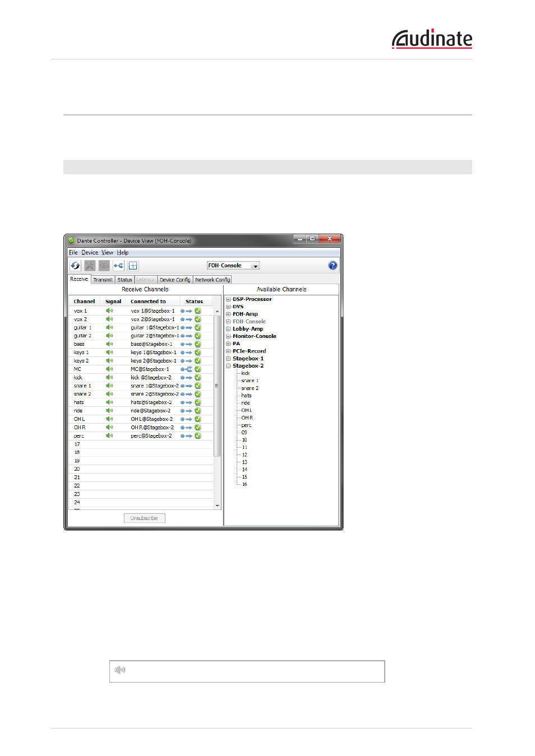Click signal speaker icon for bass

(x=109, y=344)
